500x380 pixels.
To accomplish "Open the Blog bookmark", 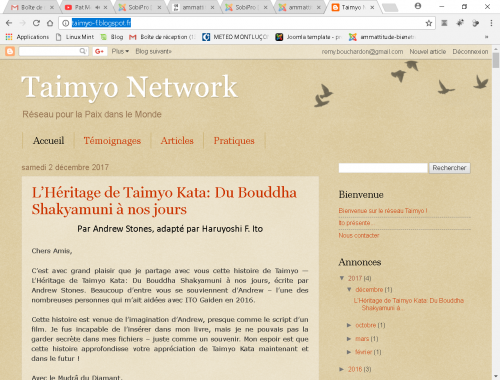I will click(112, 37).
